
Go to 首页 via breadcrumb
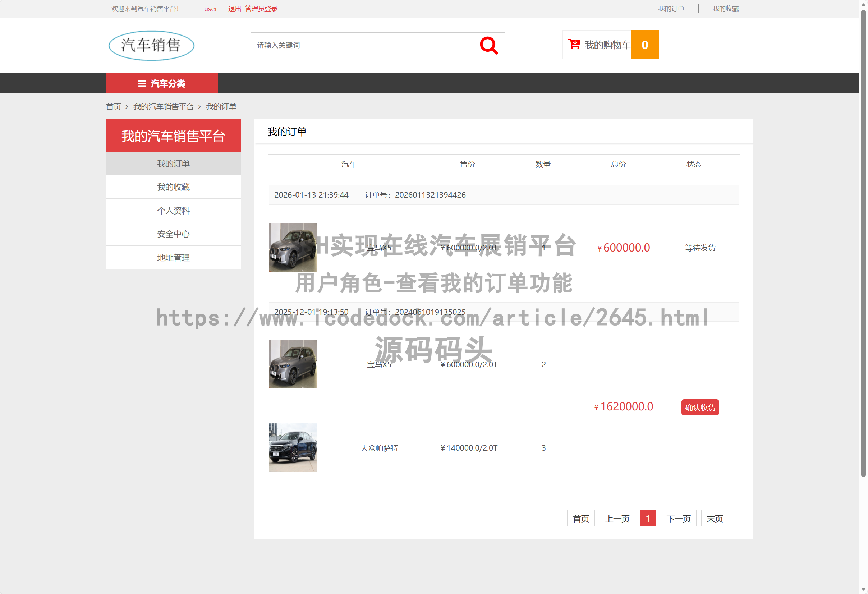click(x=113, y=107)
